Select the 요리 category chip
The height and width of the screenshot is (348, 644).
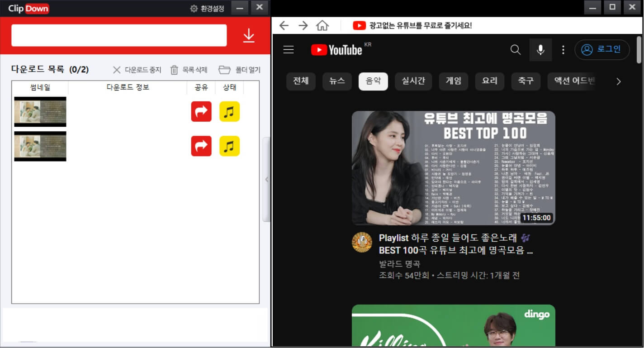[490, 81]
